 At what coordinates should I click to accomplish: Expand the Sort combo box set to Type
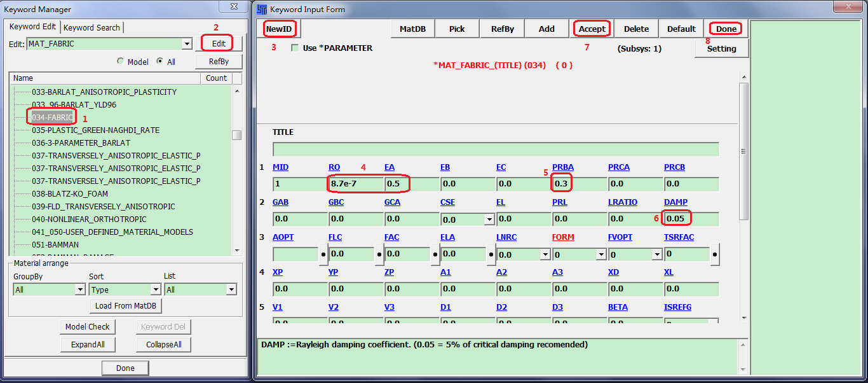(x=154, y=289)
